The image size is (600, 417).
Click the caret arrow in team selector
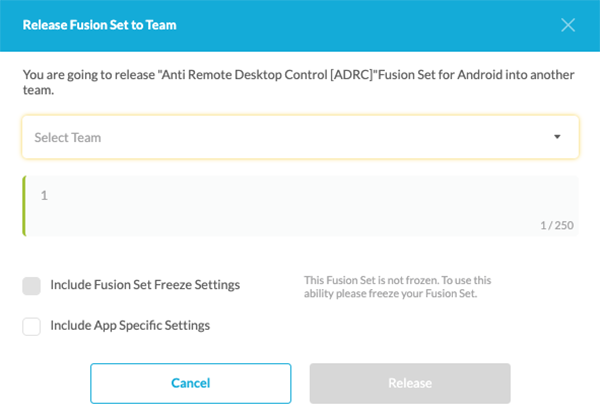(557, 137)
